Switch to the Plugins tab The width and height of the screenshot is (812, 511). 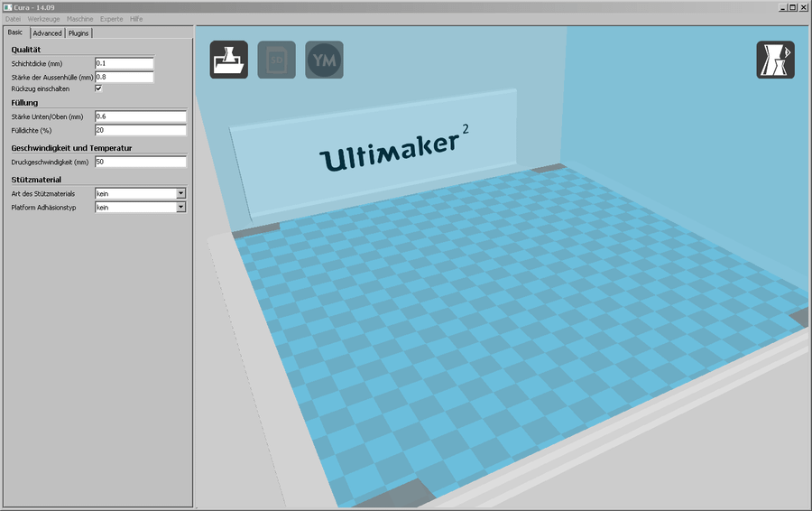pos(78,33)
